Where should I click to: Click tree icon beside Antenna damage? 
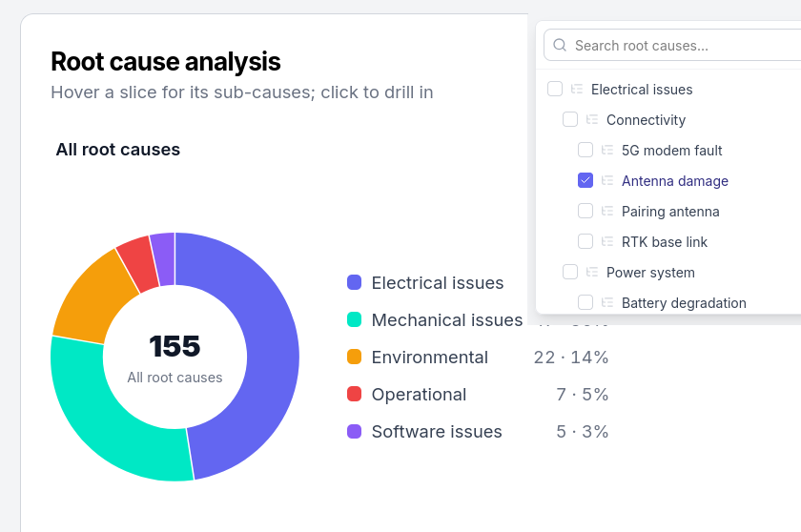(x=607, y=180)
